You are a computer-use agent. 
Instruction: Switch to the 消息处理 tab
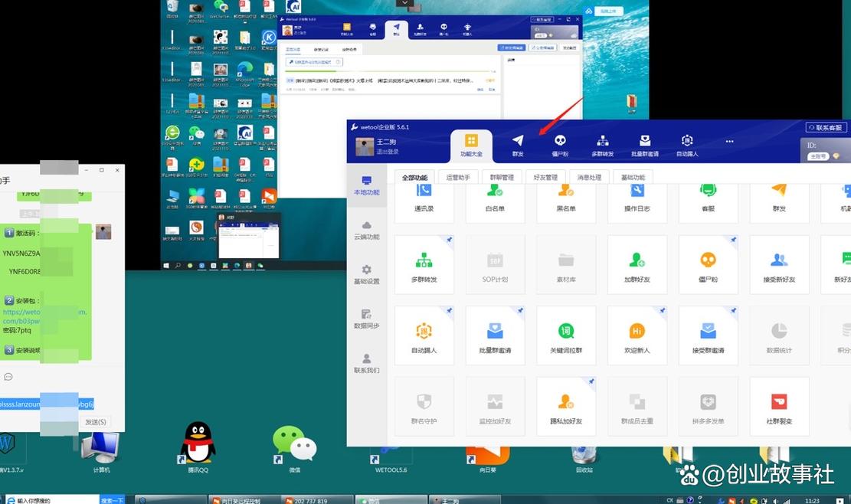click(x=589, y=178)
